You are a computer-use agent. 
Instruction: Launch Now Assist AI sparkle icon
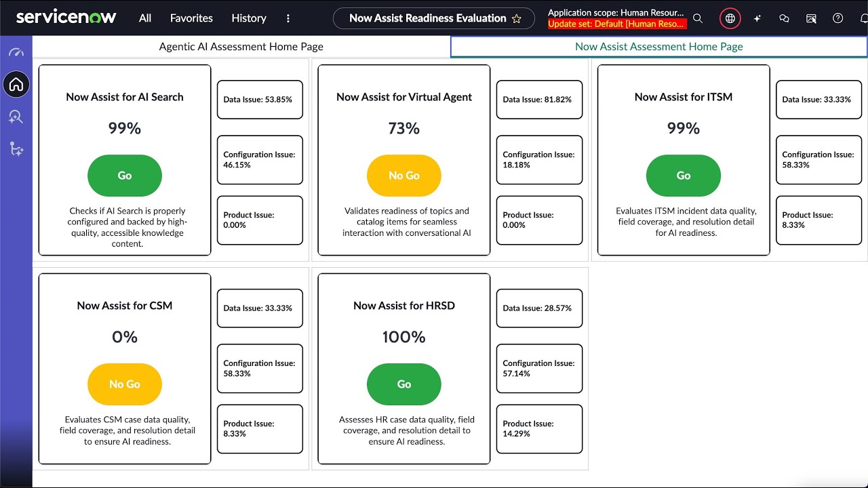coord(757,18)
